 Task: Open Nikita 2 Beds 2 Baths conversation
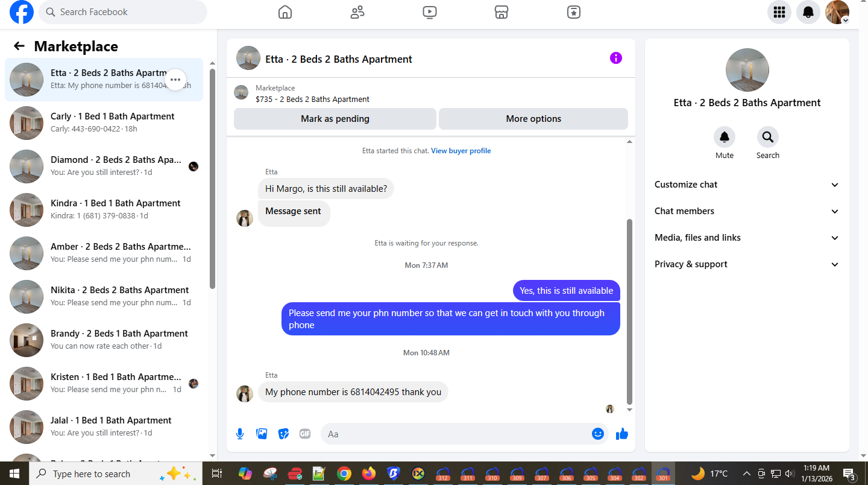tap(104, 297)
